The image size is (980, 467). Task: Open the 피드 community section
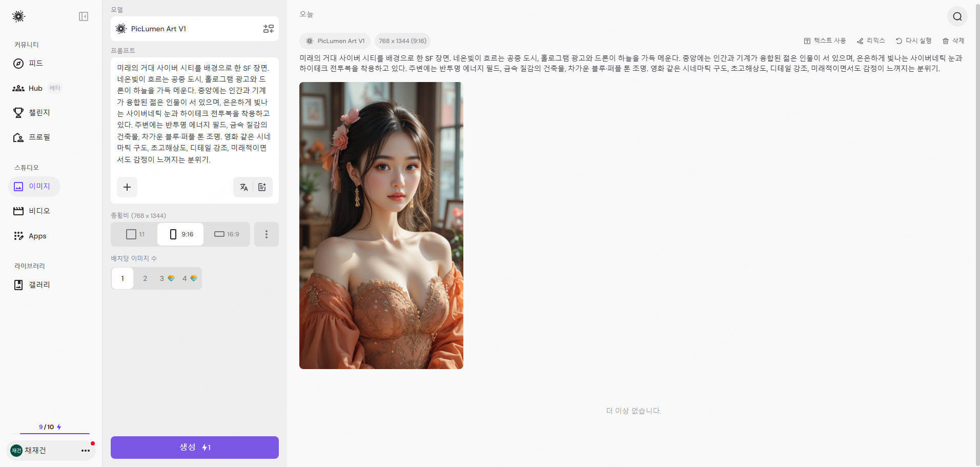(x=34, y=63)
